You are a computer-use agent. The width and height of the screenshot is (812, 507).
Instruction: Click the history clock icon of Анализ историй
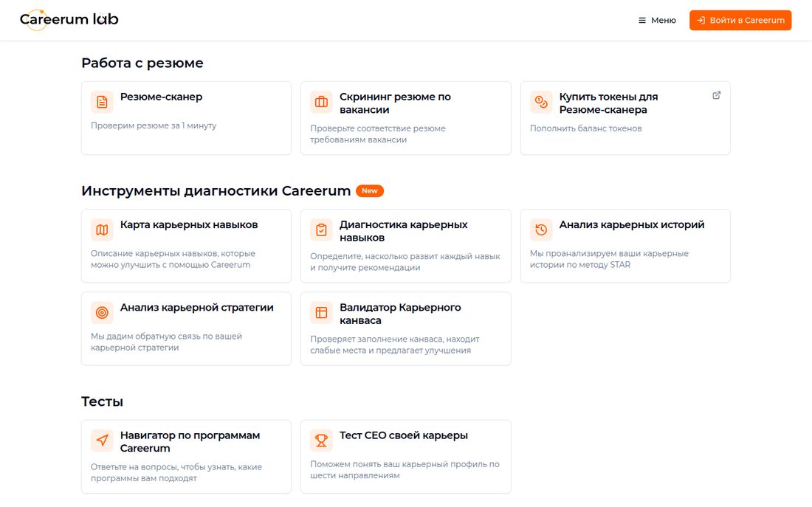541,230
